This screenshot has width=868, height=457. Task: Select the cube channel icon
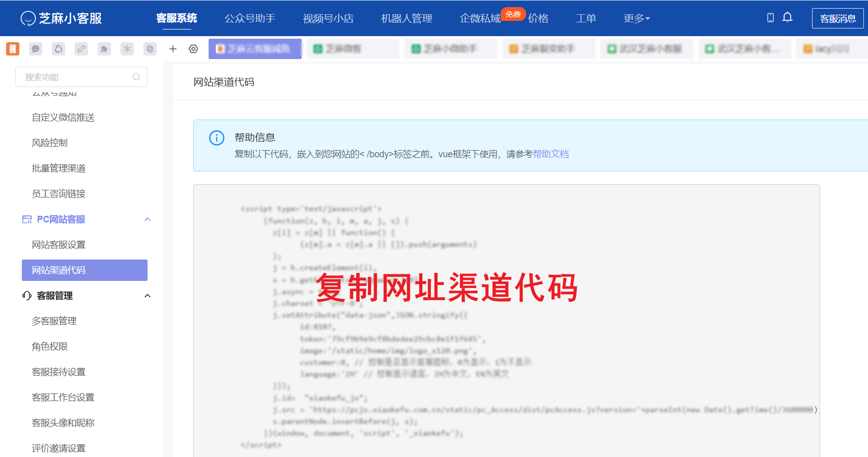pyautogui.click(x=150, y=49)
